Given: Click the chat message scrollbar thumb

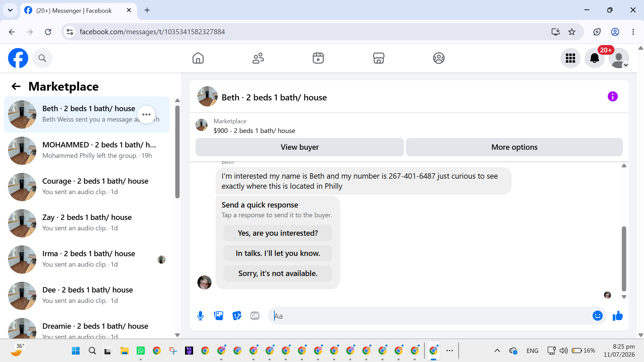Looking at the screenshot, I should (624, 259).
